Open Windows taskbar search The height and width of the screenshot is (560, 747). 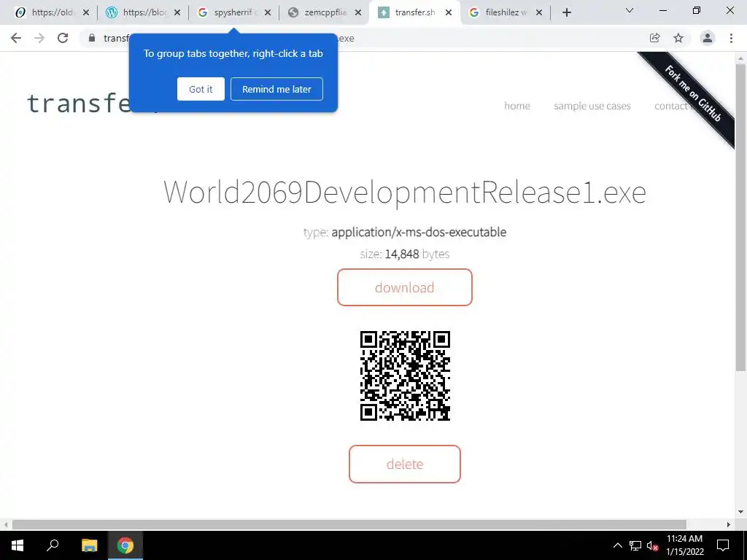pyautogui.click(x=53, y=545)
